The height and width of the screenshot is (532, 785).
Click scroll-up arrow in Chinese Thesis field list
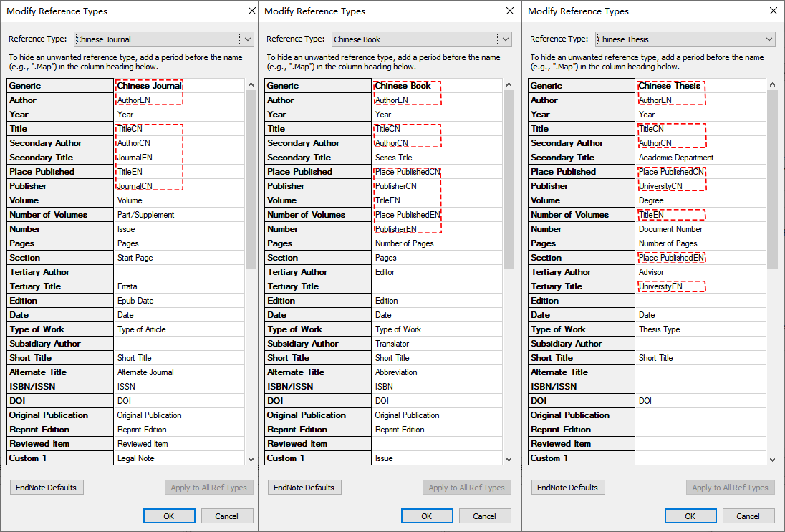pyautogui.click(x=772, y=85)
